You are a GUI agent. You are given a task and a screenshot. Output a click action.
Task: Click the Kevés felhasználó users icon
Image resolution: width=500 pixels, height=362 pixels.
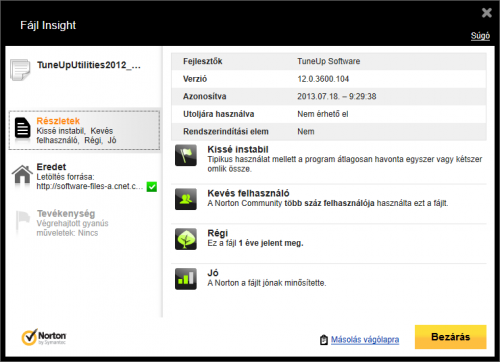pos(186,199)
